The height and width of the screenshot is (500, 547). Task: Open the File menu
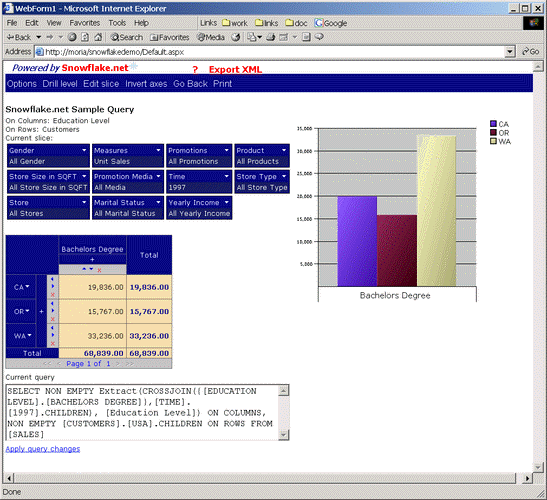[12, 23]
